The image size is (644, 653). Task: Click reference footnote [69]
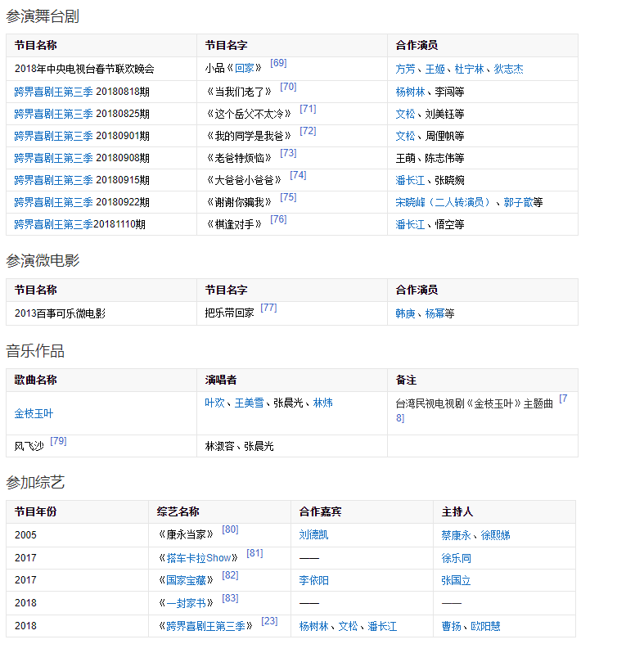(278, 64)
